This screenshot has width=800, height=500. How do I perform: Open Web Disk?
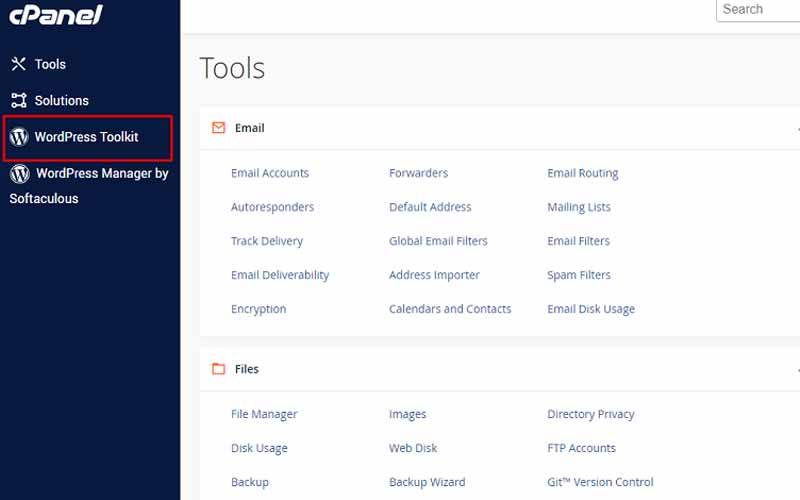click(413, 448)
